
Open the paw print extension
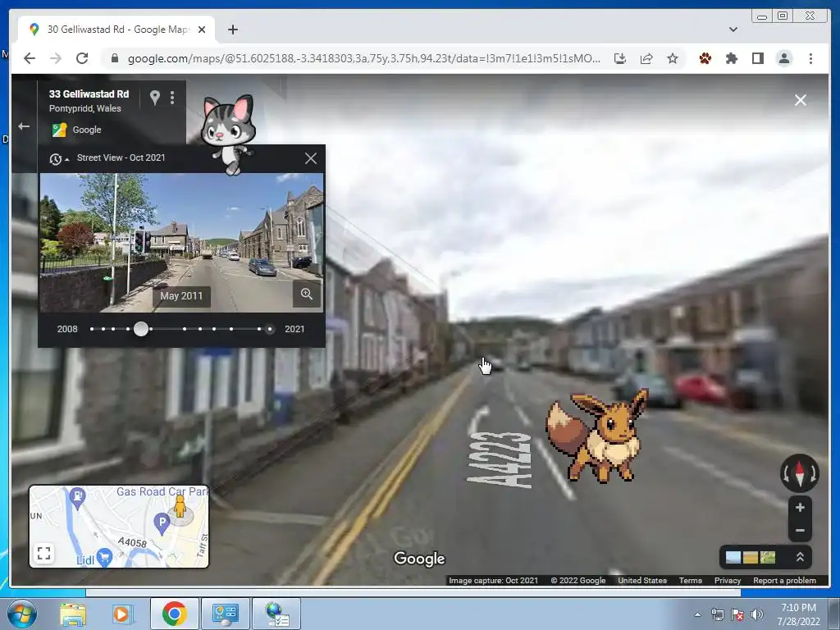(x=705, y=58)
